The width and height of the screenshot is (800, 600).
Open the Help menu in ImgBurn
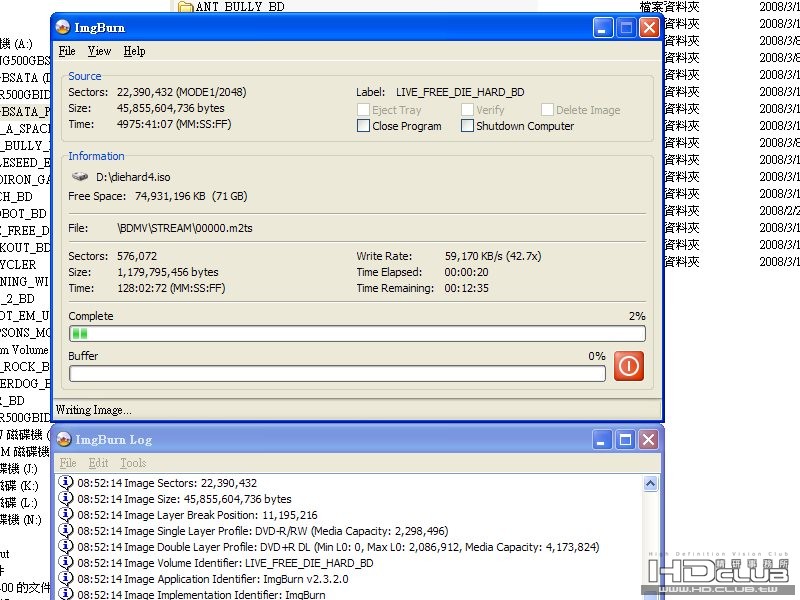[x=134, y=51]
